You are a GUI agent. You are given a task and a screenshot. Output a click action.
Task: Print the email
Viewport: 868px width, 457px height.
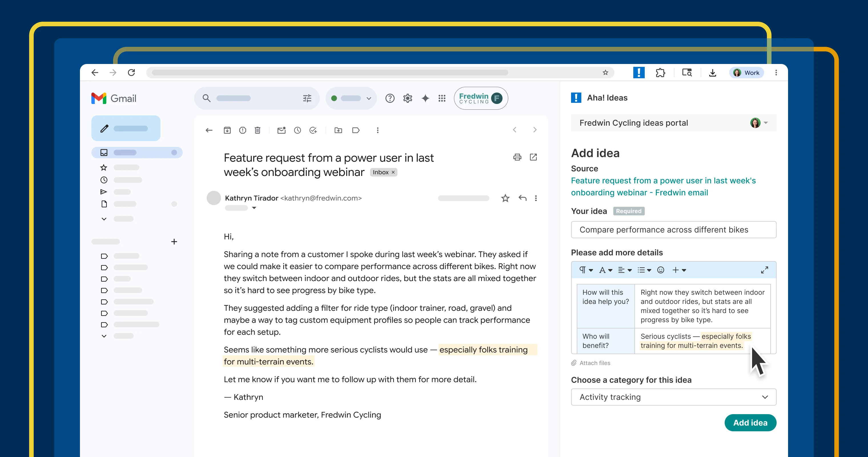(517, 157)
